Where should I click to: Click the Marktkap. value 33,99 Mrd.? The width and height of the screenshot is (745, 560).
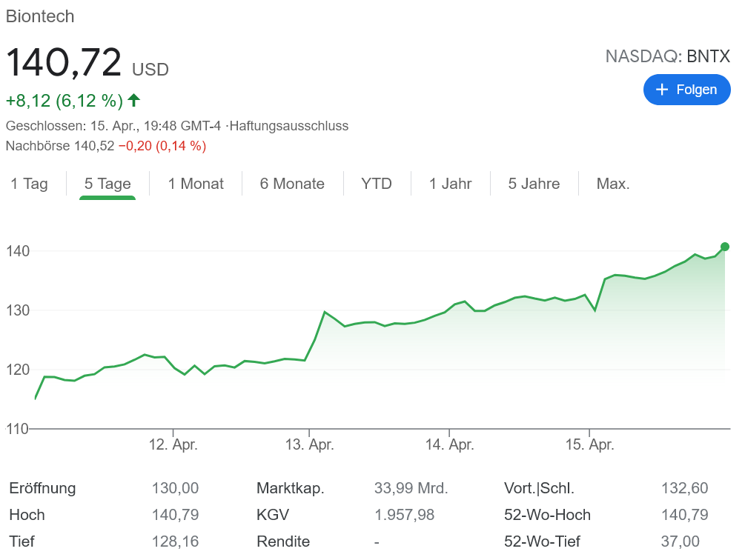coord(411,488)
